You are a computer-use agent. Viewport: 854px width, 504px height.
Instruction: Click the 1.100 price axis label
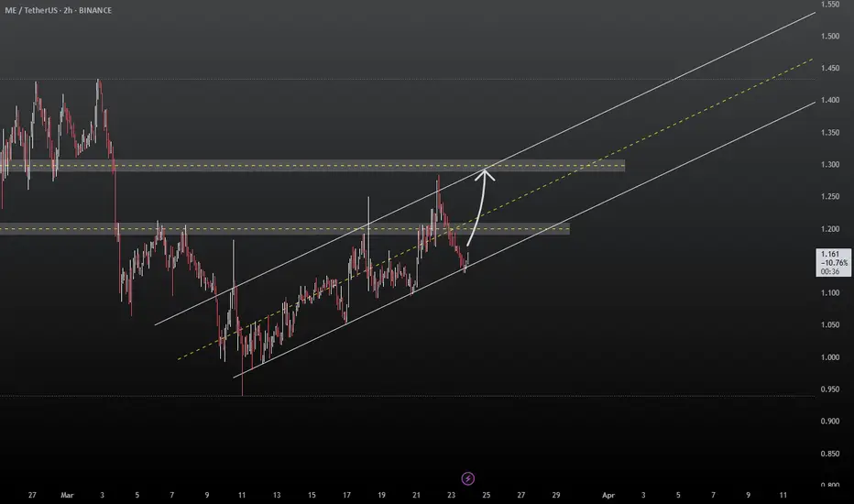pyautogui.click(x=830, y=292)
